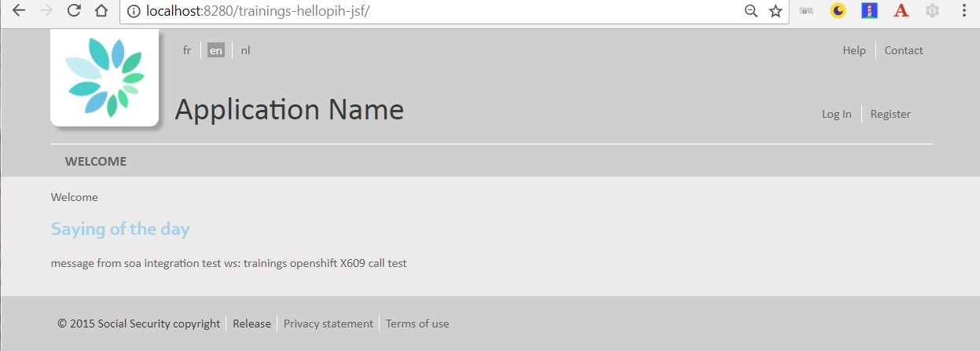Open the blue lighthouse extension icon
The image size is (980, 351).
click(x=869, y=11)
